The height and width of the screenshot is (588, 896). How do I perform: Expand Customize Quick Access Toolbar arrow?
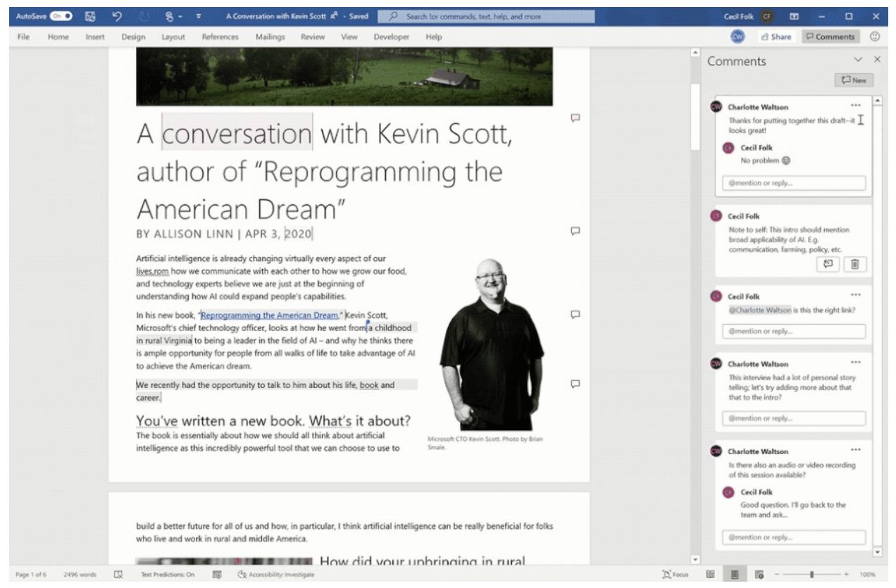pos(198,16)
